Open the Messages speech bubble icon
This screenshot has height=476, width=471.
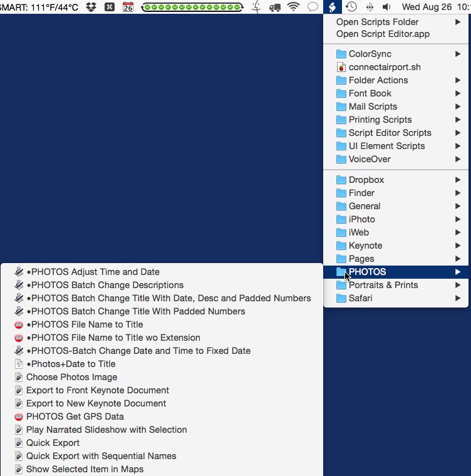[x=313, y=7]
